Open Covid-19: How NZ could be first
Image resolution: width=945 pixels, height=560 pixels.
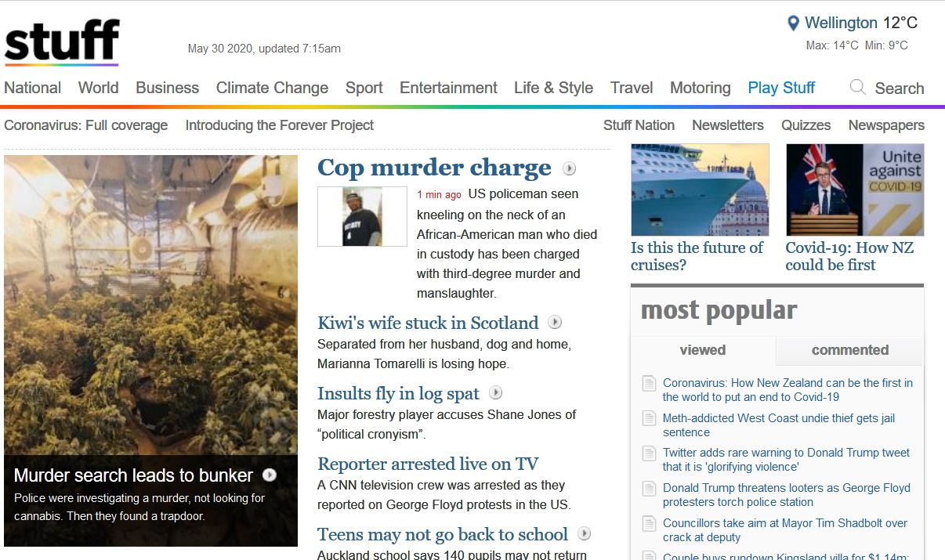(x=849, y=256)
